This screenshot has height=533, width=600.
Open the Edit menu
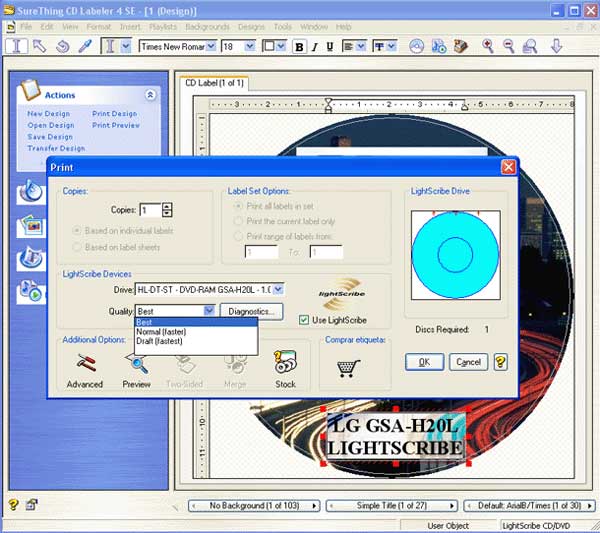(47, 27)
